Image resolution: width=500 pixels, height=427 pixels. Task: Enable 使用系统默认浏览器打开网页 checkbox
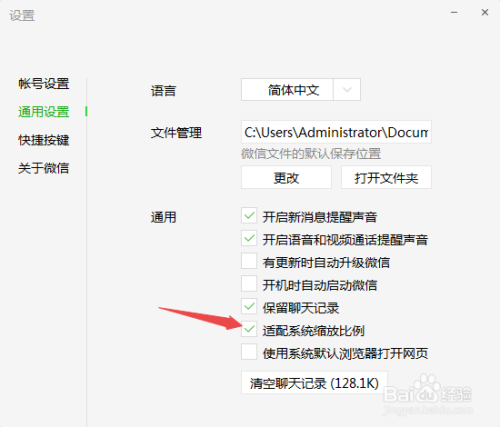tap(249, 352)
